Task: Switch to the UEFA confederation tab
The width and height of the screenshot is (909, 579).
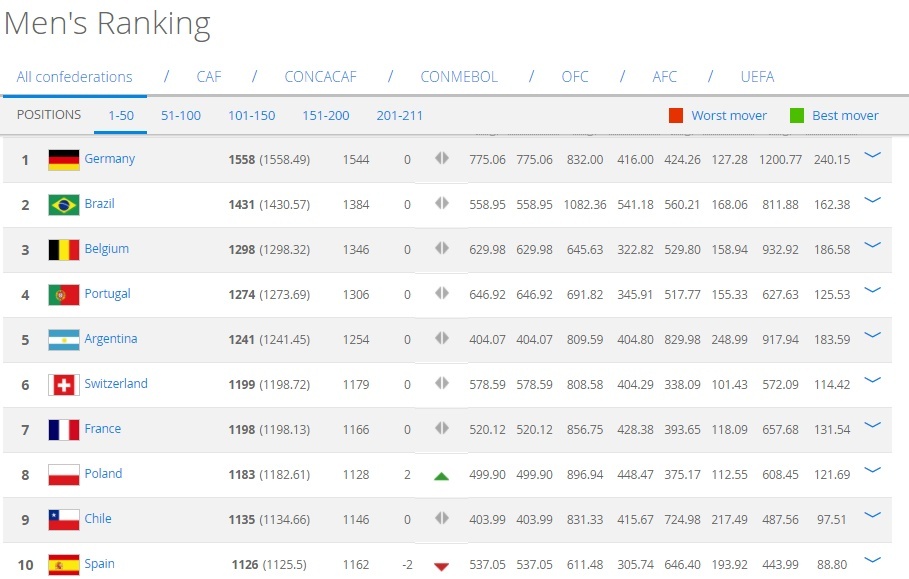Action: coord(757,77)
